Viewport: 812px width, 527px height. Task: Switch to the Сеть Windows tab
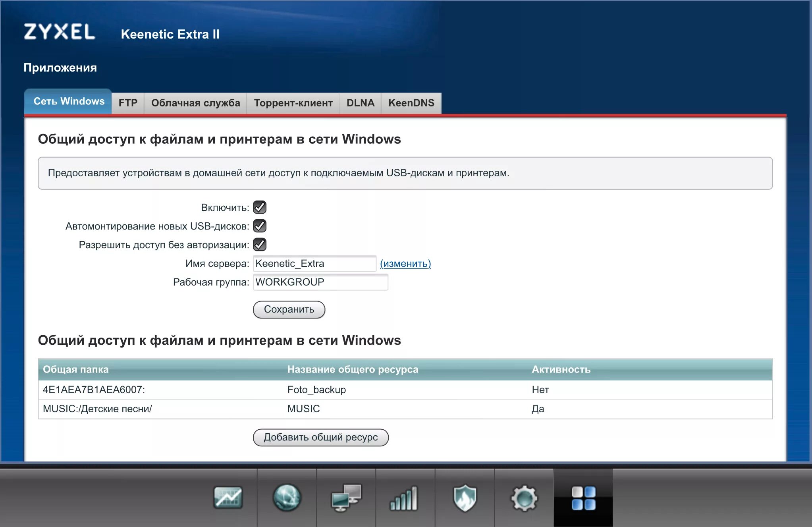pos(68,102)
